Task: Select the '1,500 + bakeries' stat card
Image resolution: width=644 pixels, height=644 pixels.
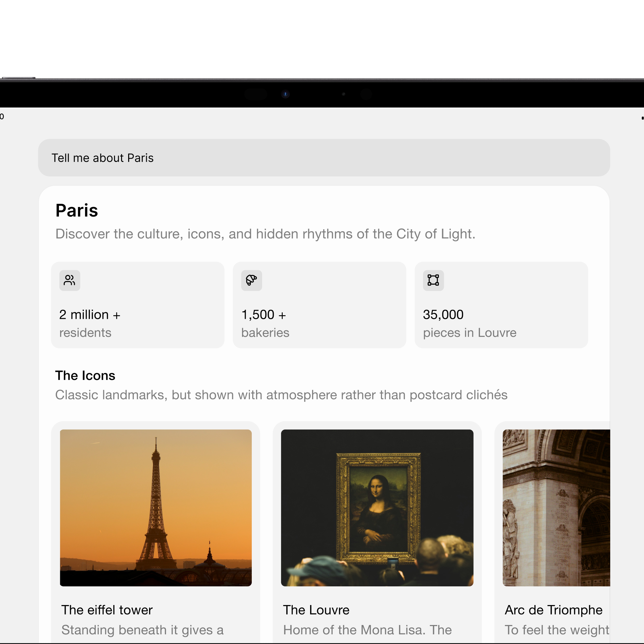Action: coord(319,304)
